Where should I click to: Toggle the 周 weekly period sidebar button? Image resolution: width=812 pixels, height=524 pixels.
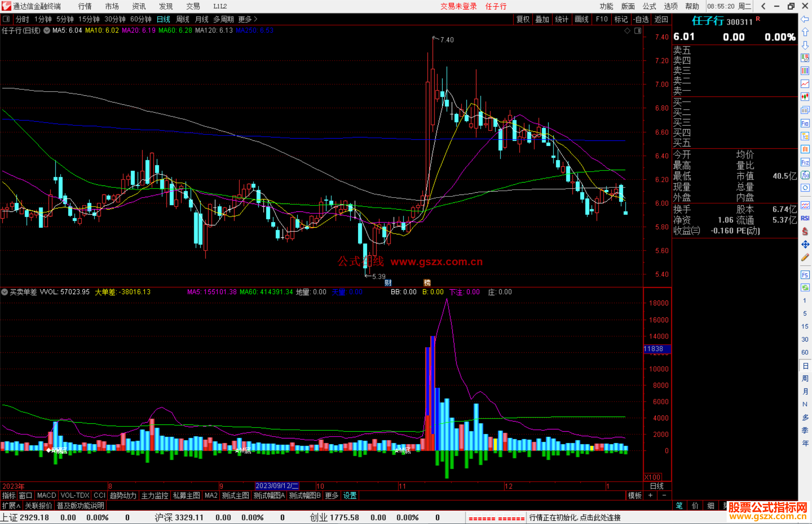tap(805, 378)
